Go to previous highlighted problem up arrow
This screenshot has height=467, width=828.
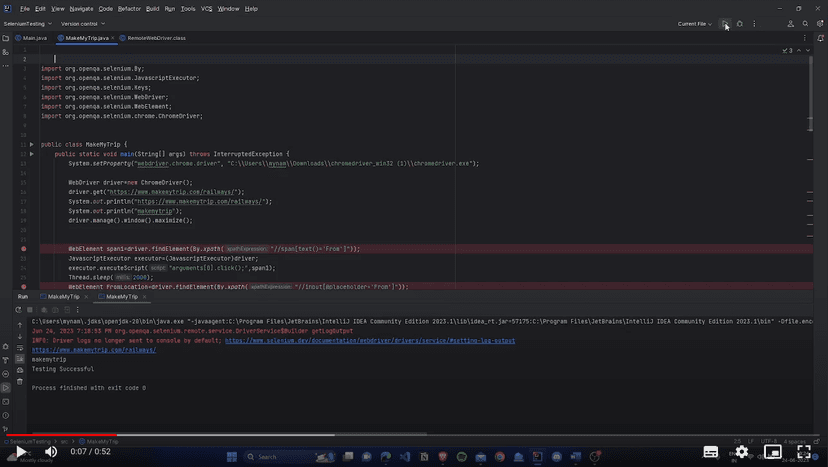799,50
